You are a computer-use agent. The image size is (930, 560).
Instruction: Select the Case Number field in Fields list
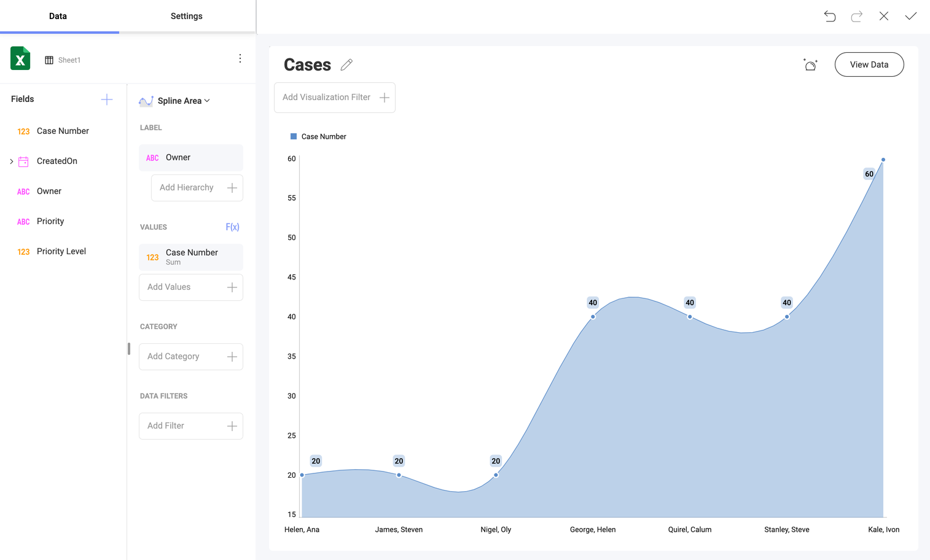point(63,131)
